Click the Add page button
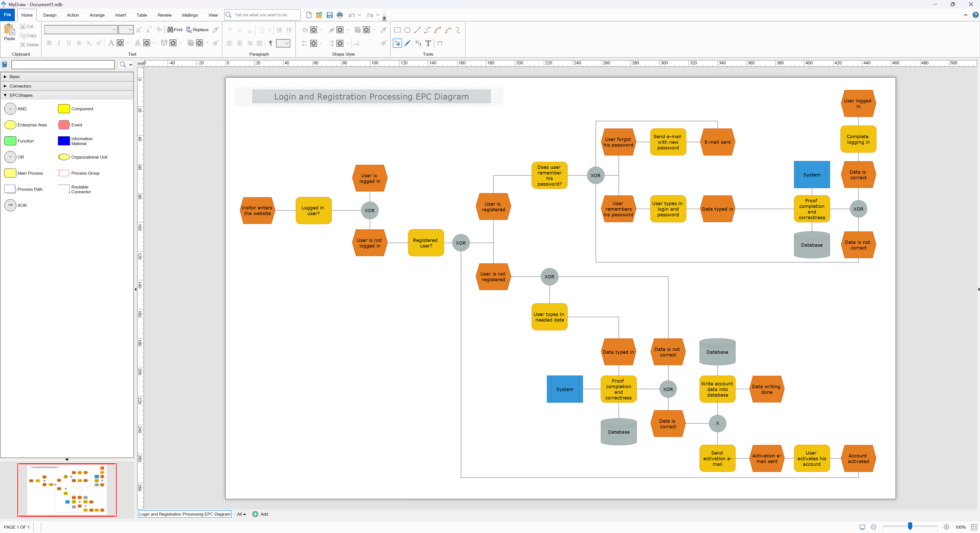 point(260,514)
